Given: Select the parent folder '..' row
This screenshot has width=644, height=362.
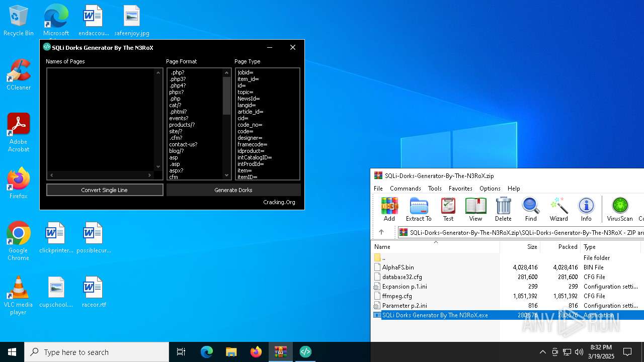Looking at the screenshot, I should tap(507, 258).
